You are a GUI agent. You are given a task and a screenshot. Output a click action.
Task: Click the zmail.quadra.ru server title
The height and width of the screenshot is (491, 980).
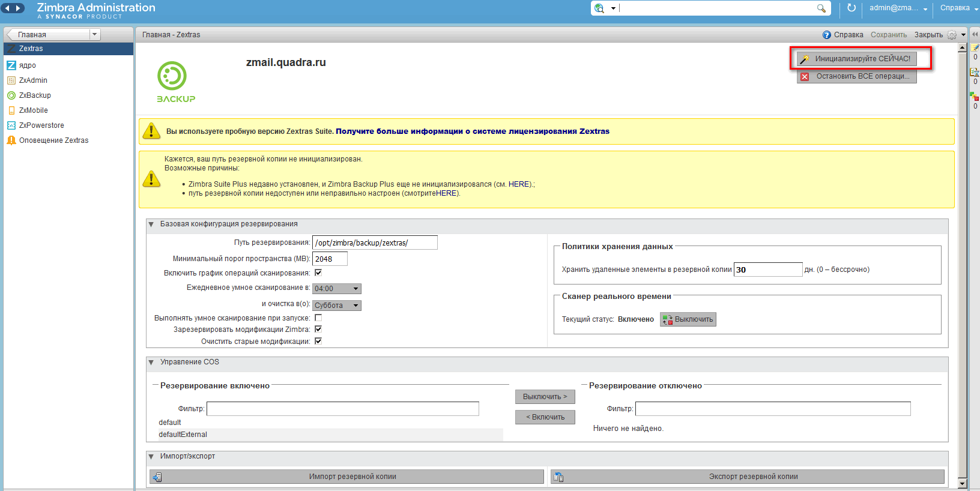pos(286,62)
